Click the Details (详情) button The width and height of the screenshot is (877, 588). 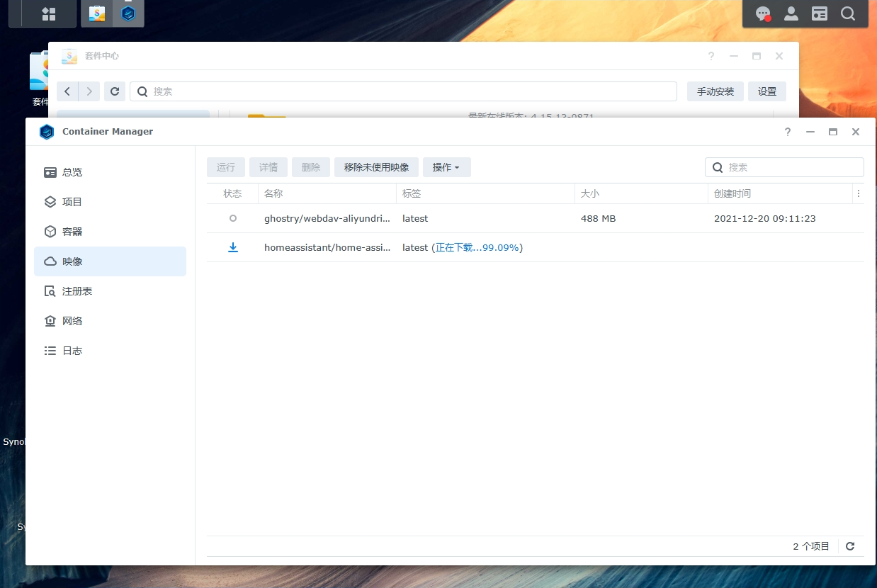[268, 167]
